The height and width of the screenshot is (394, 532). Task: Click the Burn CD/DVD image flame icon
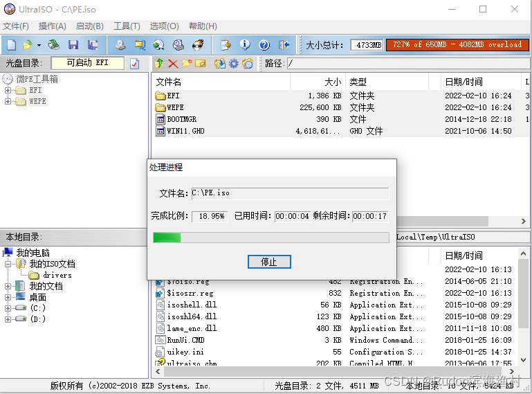(x=198, y=45)
